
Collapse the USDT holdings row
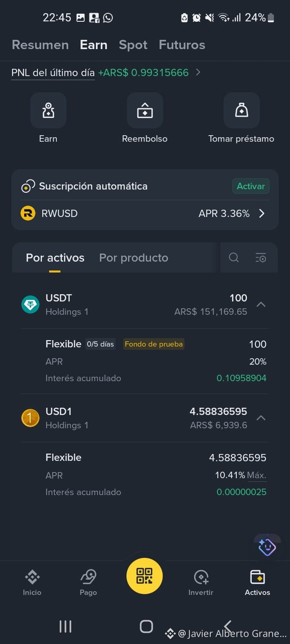(x=261, y=304)
